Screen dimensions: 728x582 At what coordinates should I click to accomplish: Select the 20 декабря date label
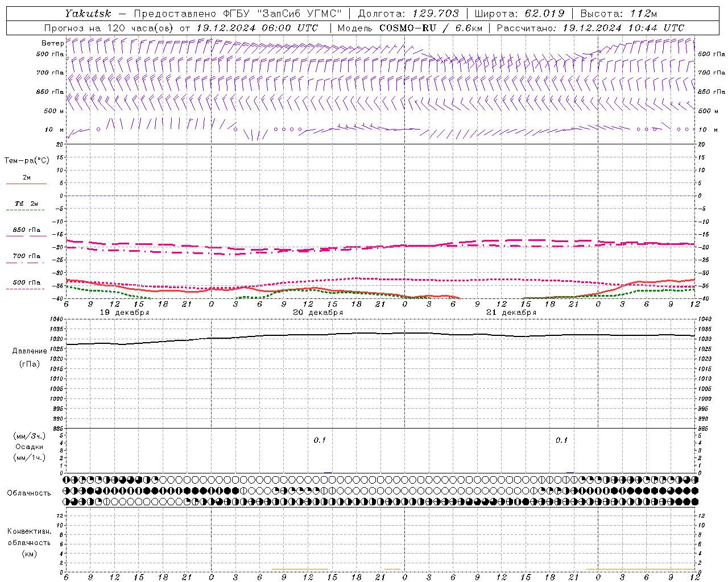pos(318,313)
